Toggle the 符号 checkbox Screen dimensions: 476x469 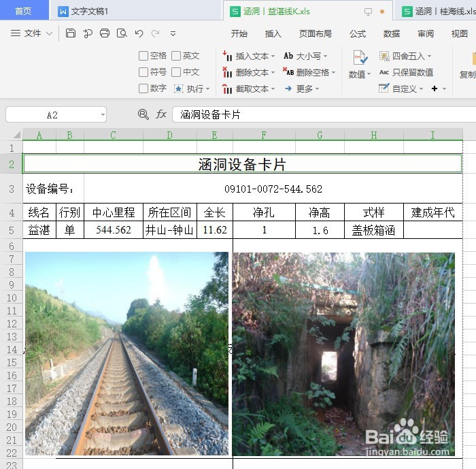pos(143,72)
